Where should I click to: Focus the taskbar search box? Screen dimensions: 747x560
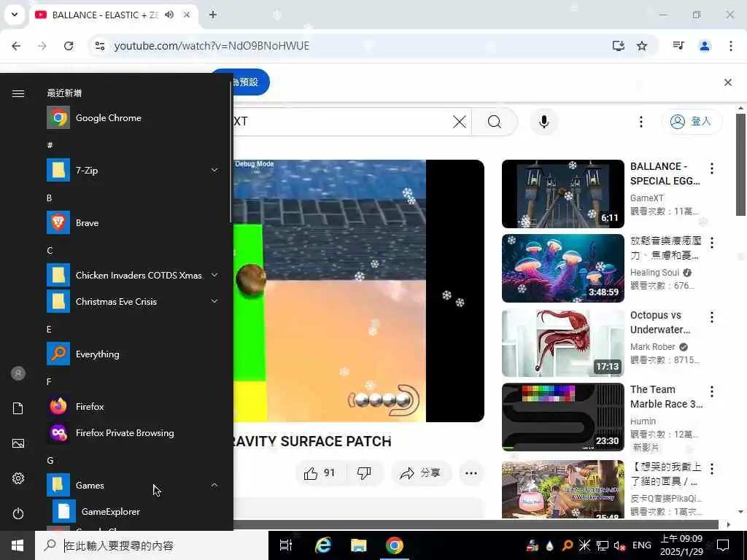click(x=152, y=545)
